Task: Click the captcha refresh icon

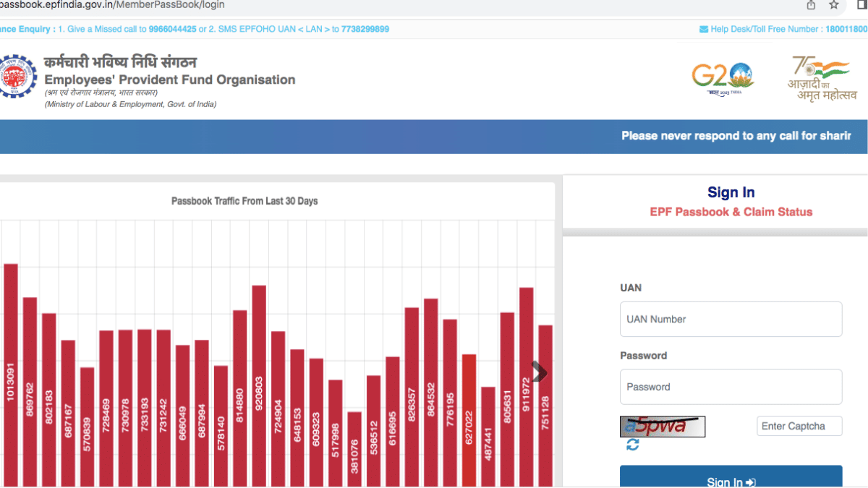Action: (x=633, y=445)
